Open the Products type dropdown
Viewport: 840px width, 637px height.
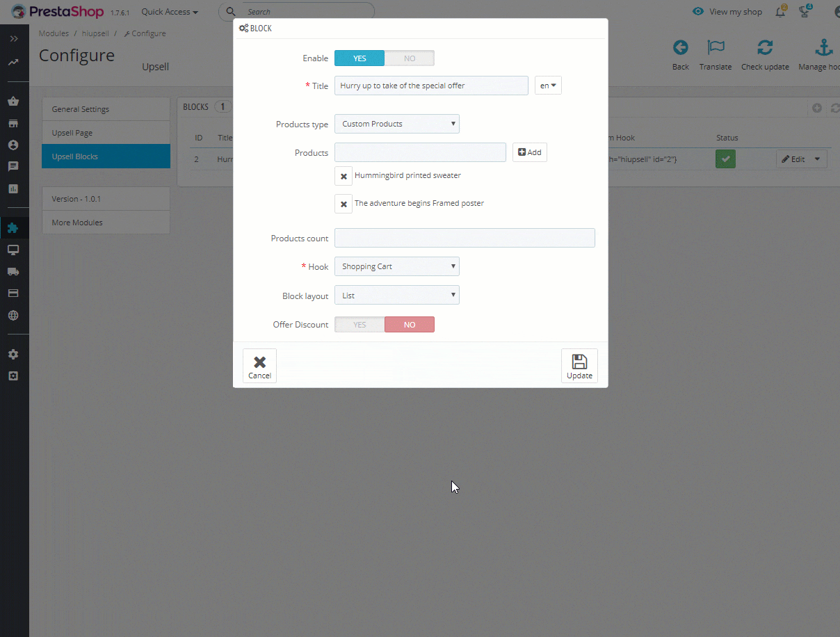pyautogui.click(x=397, y=124)
